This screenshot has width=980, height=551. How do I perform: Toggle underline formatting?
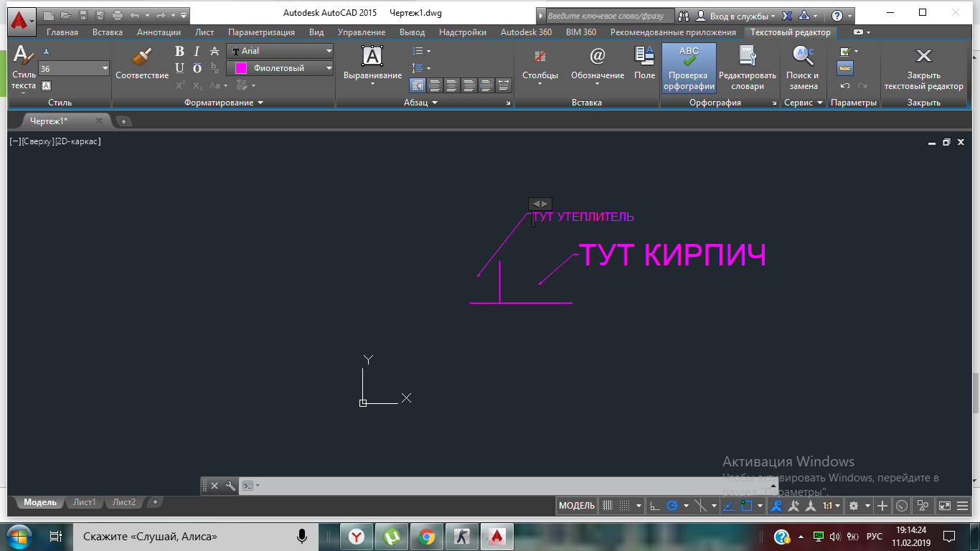[x=179, y=68]
